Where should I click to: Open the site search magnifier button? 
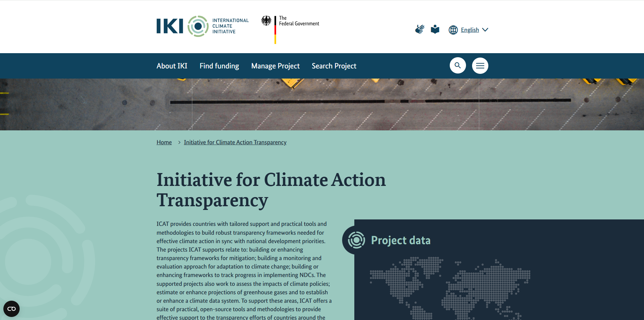(x=458, y=65)
